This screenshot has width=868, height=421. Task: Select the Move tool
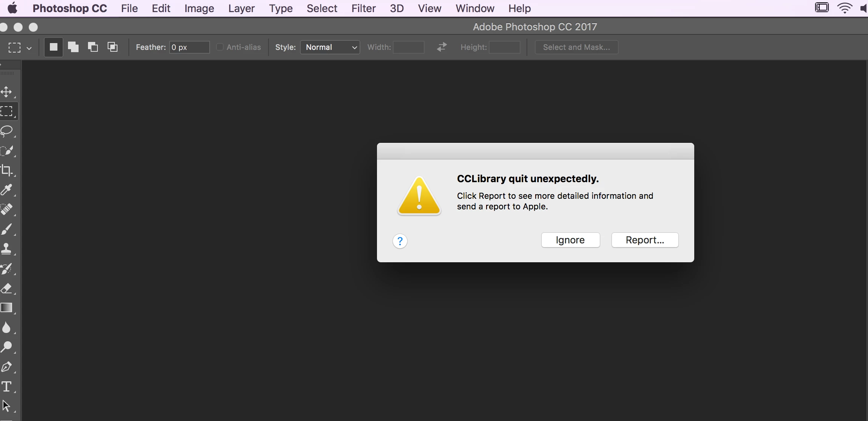pyautogui.click(x=6, y=92)
